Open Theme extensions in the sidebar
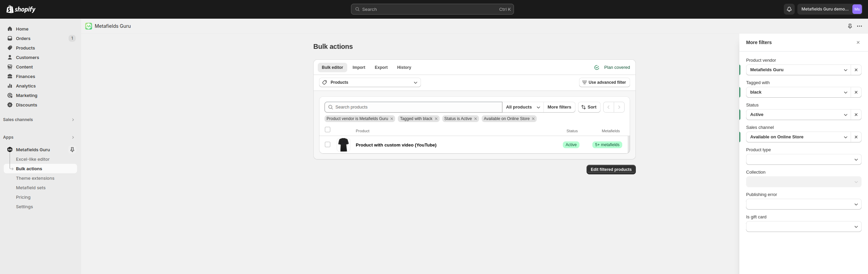The image size is (868, 274). 35,178
